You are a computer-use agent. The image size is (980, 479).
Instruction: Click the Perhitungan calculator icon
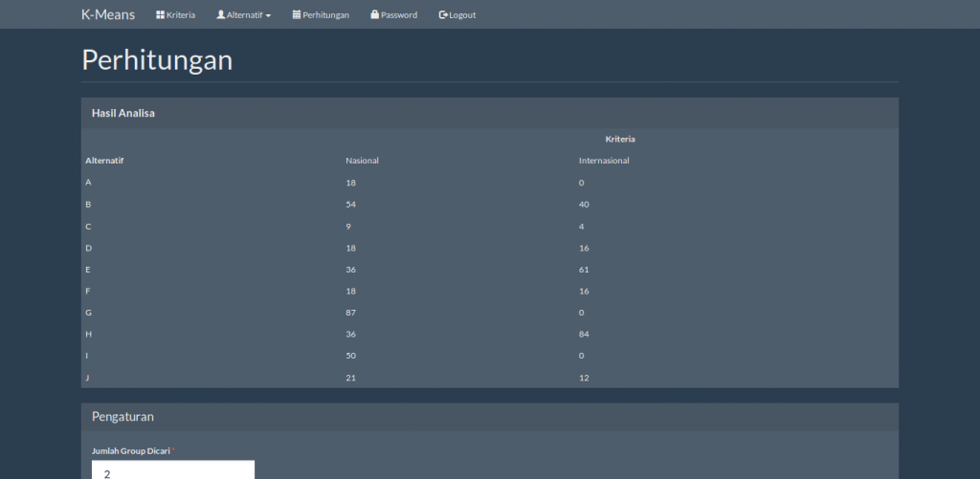click(x=297, y=14)
